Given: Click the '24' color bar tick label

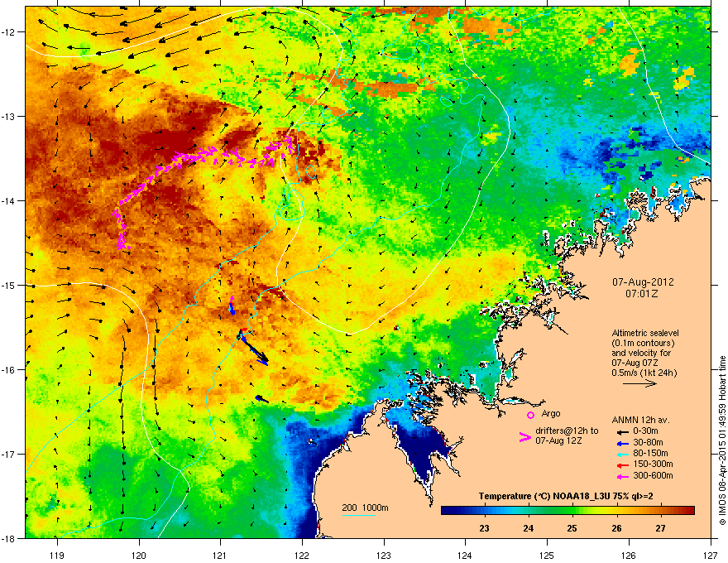Looking at the screenshot, I should coord(529,528).
